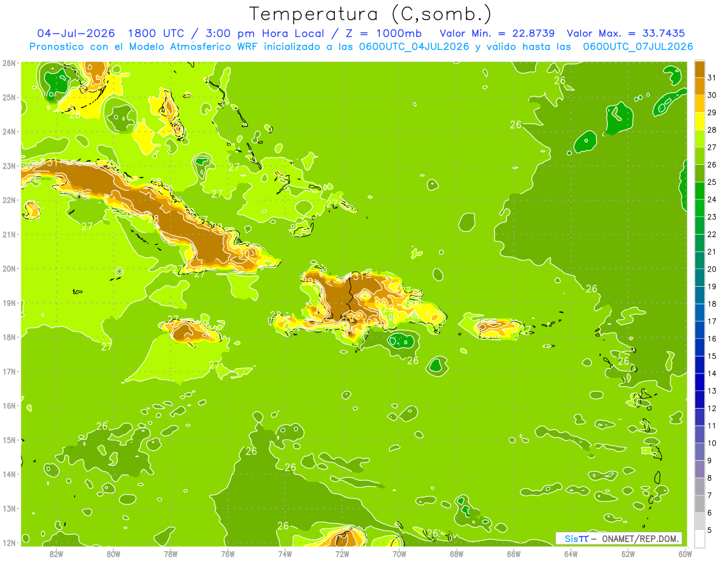Click the 22N latitude label
The height and width of the screenshot is (562, 728).
point(9,200)
